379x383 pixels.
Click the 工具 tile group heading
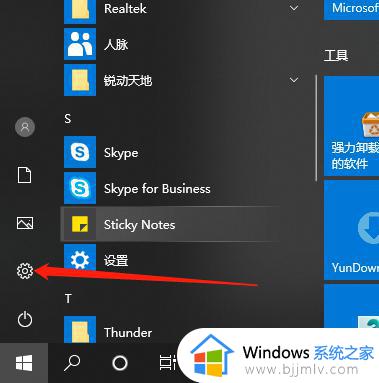(x=336, y=55)
